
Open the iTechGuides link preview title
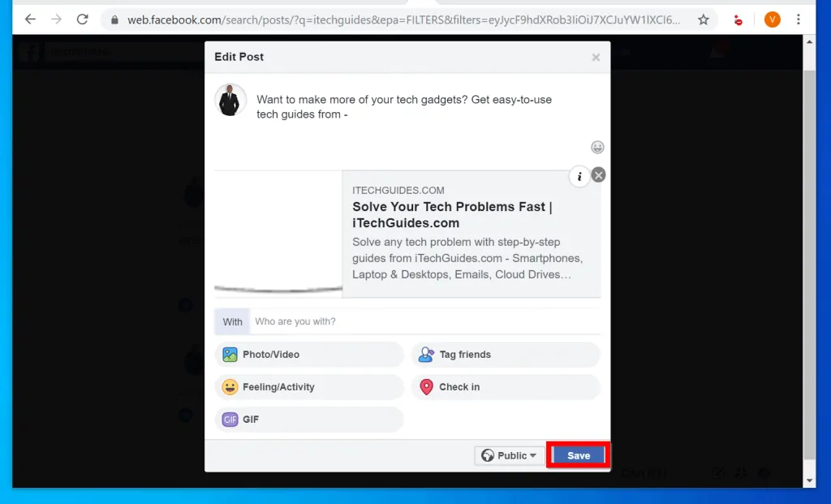click(x=452, y=215)
